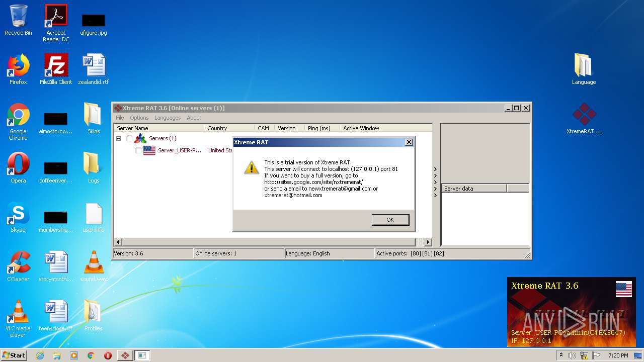The image size is (644, 362).
Task: Launch VLC media player shortcut
Action: click(18, 319)
